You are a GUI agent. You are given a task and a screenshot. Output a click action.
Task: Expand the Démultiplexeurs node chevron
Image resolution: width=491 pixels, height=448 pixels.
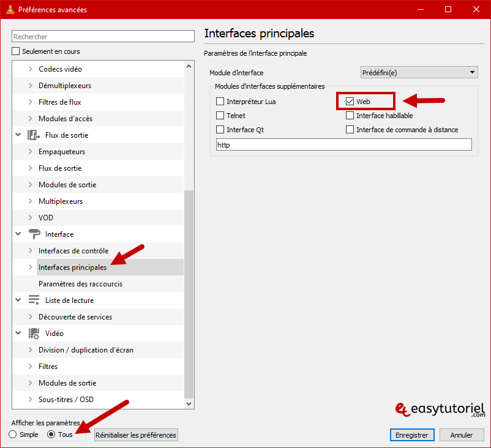coord(31,86)
